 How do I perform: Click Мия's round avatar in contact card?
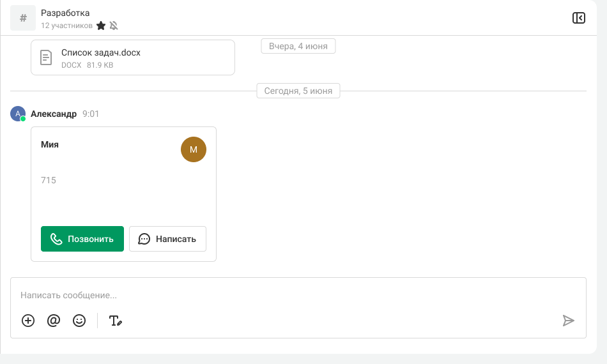pos(194,149)
